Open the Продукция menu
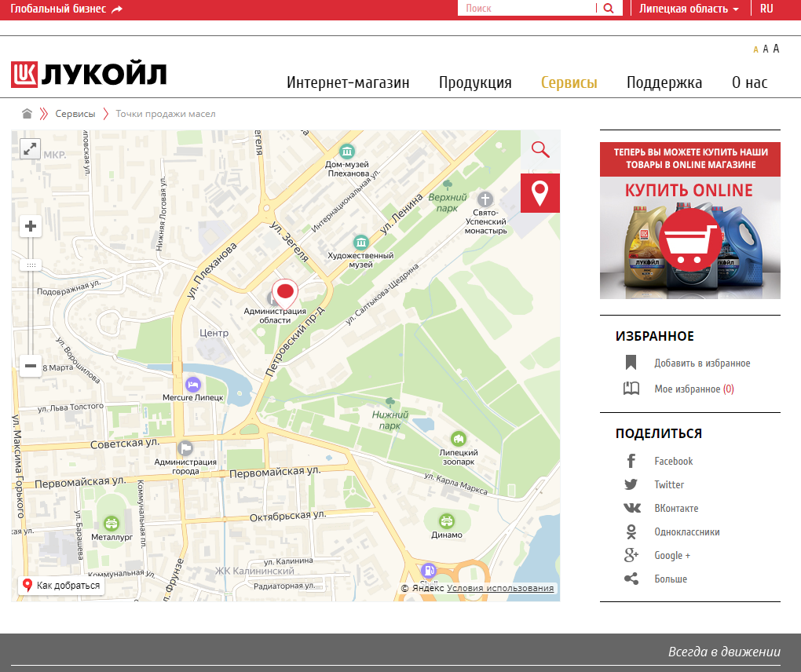This screenshot has height=672, width=801. [475, 82]
